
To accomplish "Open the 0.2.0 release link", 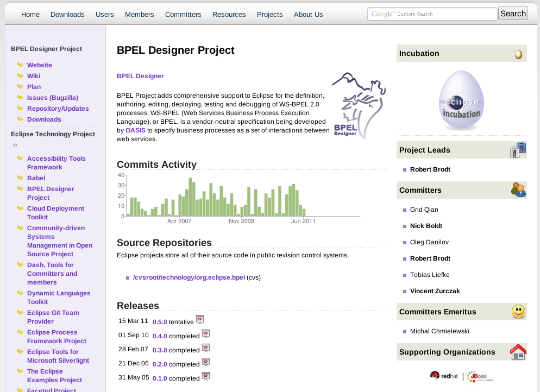I will pyautogui.click(x=160, y=364).
